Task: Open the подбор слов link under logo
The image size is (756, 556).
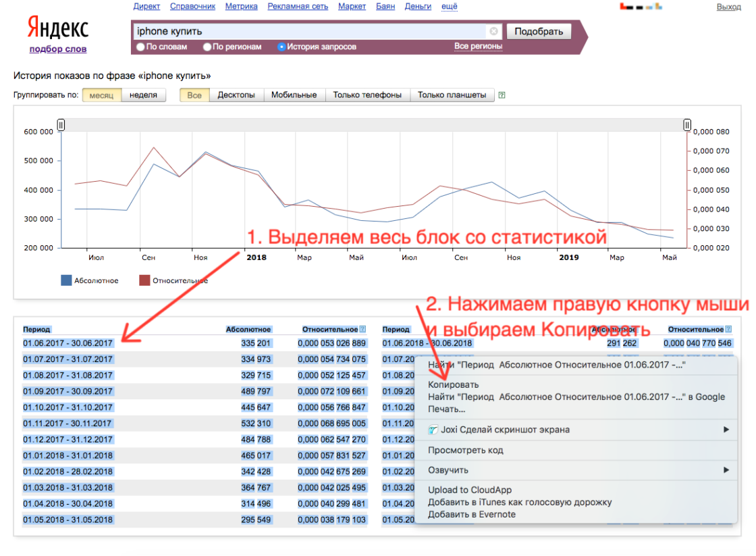Action: point(58,49)
